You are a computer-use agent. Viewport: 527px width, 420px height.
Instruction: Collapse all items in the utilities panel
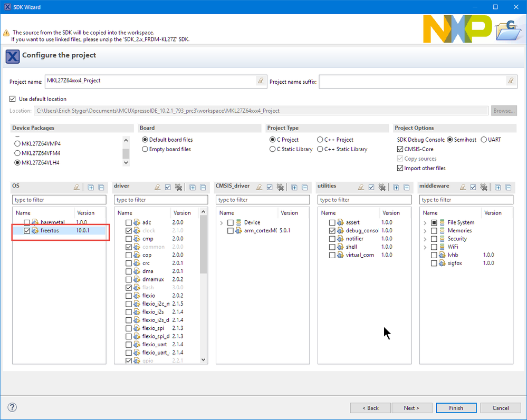(x=407, y=187)
